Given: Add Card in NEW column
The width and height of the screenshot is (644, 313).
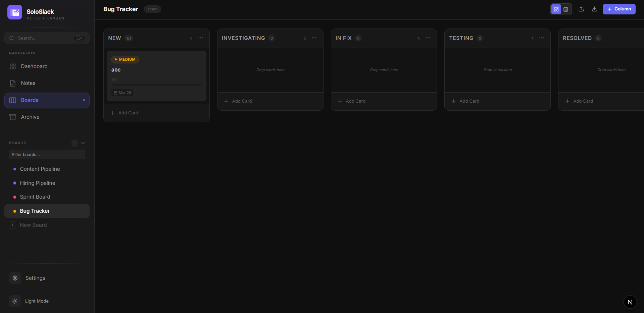Looking at the screenshot, I should click(156, 113).
